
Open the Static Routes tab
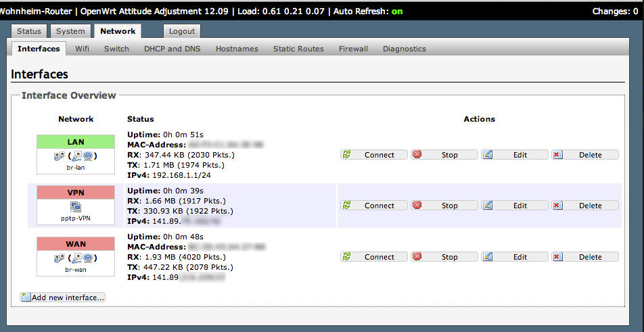[x=298, y=49]
